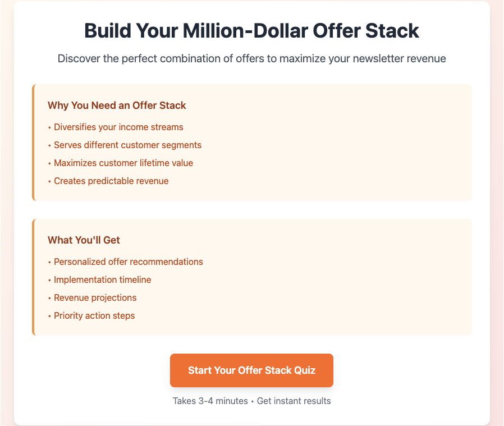Image resolution: width=504 pixels, height=426 pixels.
Task: Click the Start Your Offer Stack Quiz button
Action: [x=251, y=370]
